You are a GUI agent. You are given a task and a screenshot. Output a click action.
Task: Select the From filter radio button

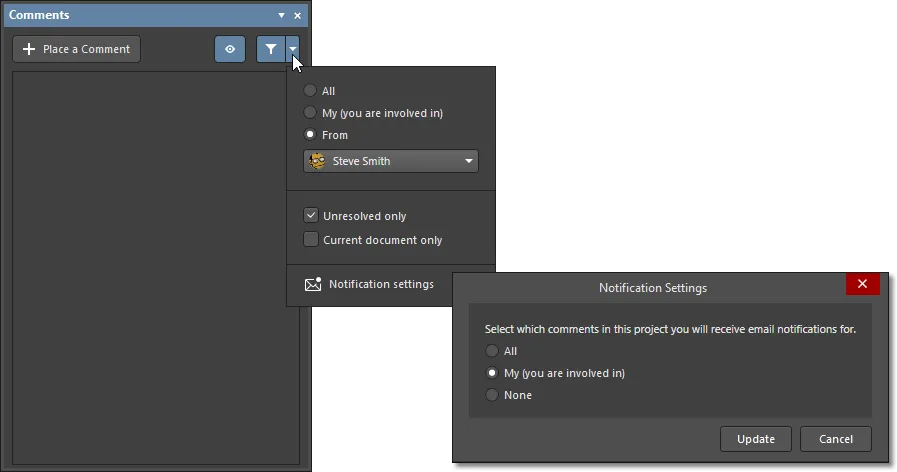(309, 134)
